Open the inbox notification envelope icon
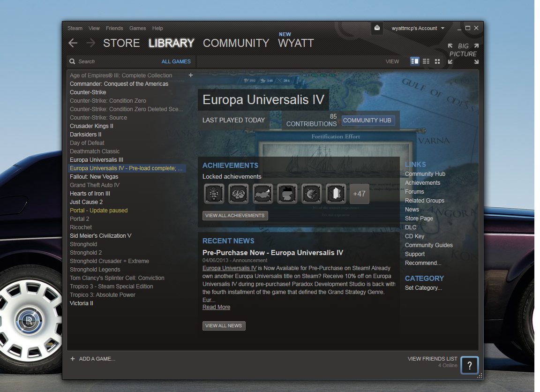This screenshot has height=392, width=540. pyautogui.click(x=377, y=28)
